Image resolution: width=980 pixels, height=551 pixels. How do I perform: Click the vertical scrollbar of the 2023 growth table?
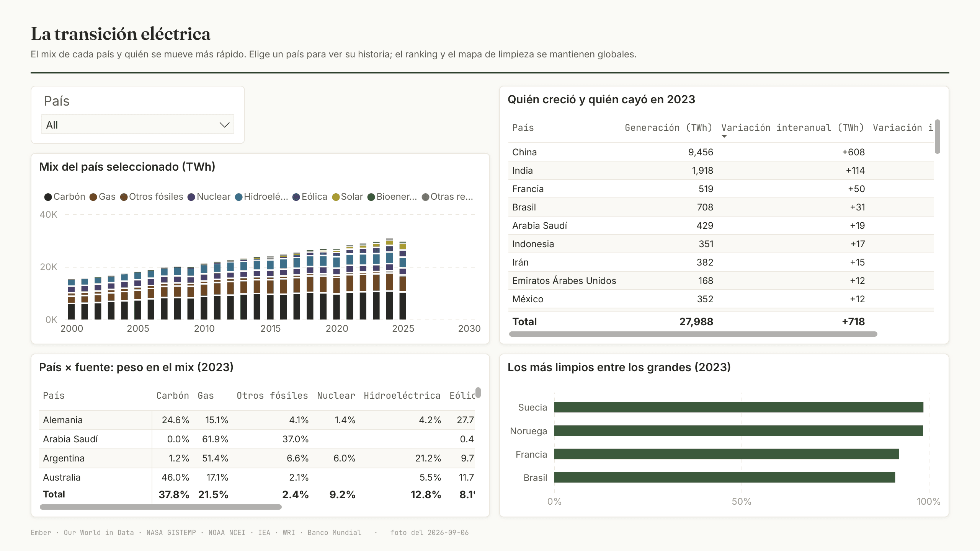coord(937,137)
